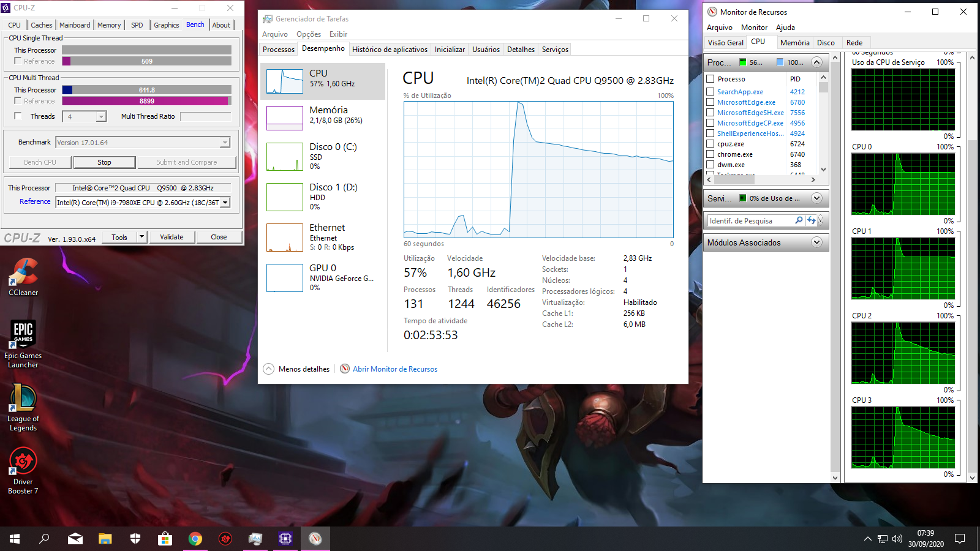The width and height of the screenshot is (980, 551).
Task: Click Multi Thread This Processor score bar
Action: click(147, 90)
